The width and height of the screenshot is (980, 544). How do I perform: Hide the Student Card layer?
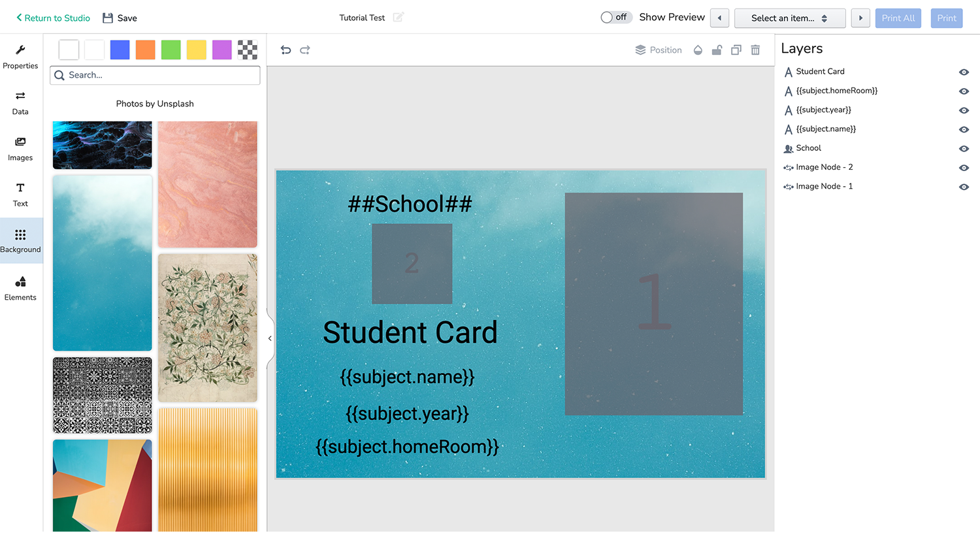pyautogui.click(x=964, y=72)
